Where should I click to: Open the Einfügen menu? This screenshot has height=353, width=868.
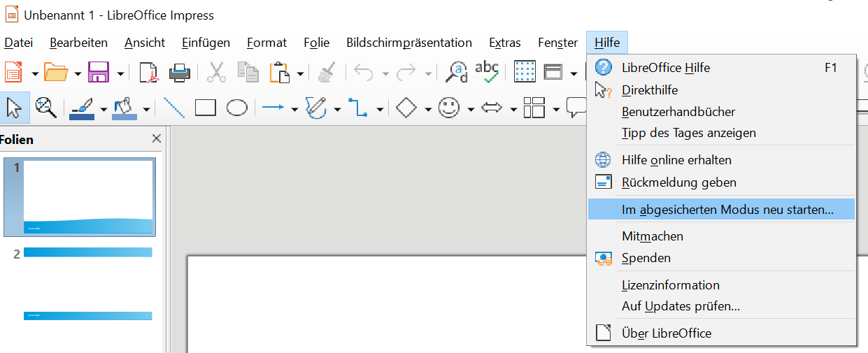(x=206, y=43)
